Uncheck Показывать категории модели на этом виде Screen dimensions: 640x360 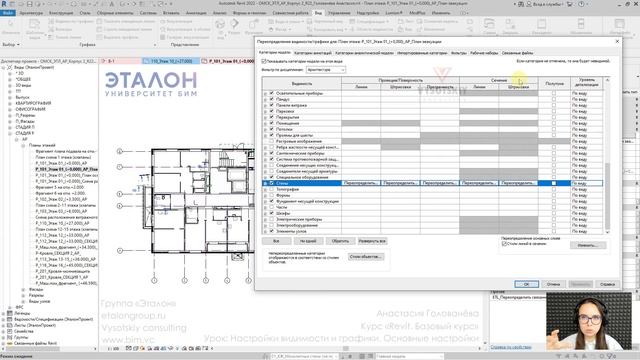[x=264, y=61]
